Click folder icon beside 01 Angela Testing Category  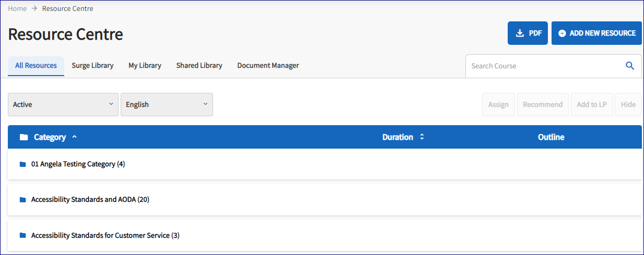pos(22,164)
